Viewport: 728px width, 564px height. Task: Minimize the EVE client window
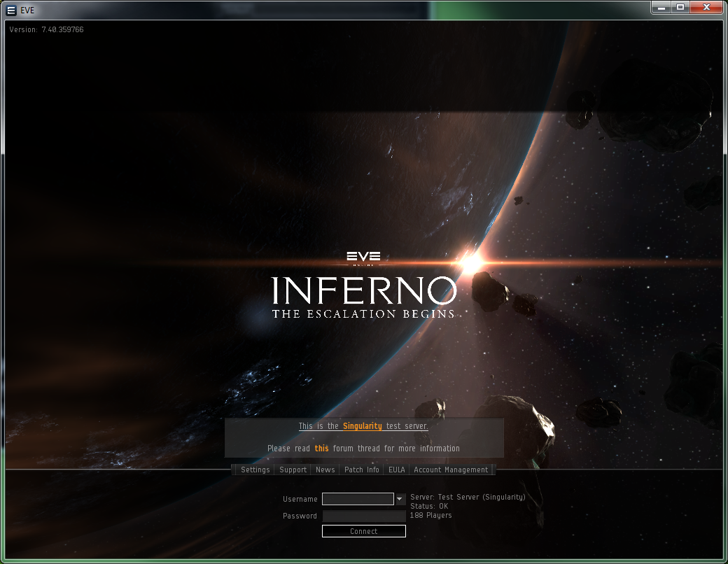coord(661,7)
